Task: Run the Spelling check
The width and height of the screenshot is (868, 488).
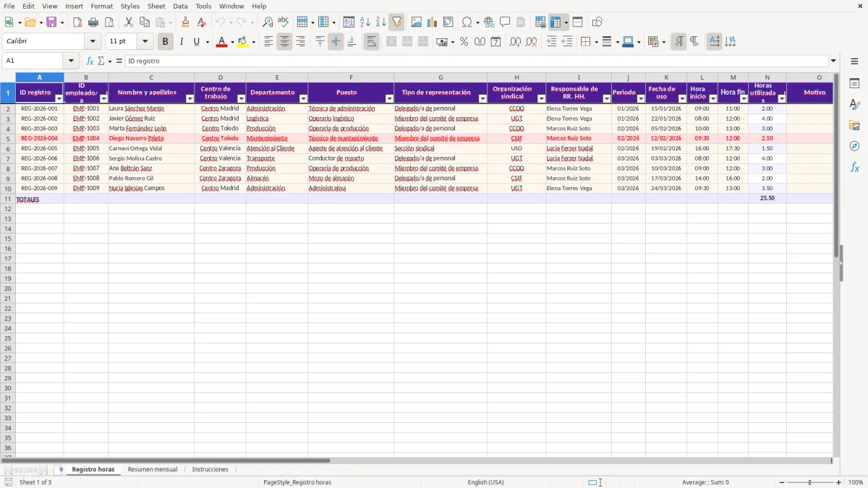Action: (284, 22)
